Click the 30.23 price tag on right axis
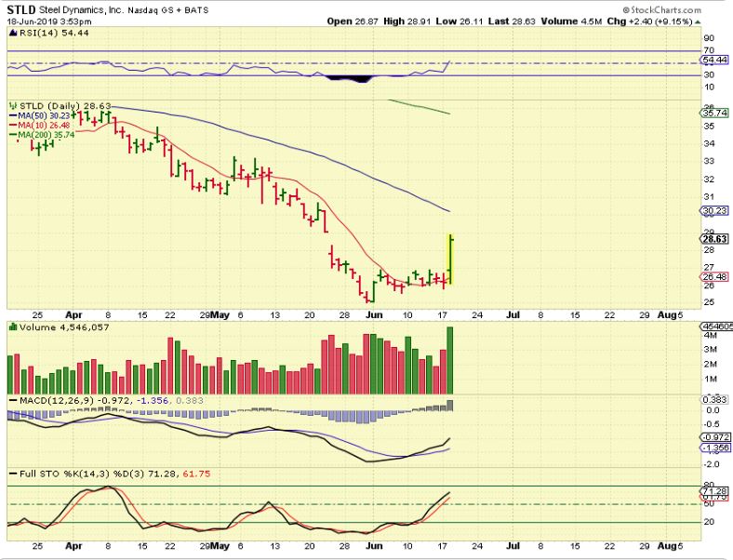733x560 pixels. click(714, 211)
